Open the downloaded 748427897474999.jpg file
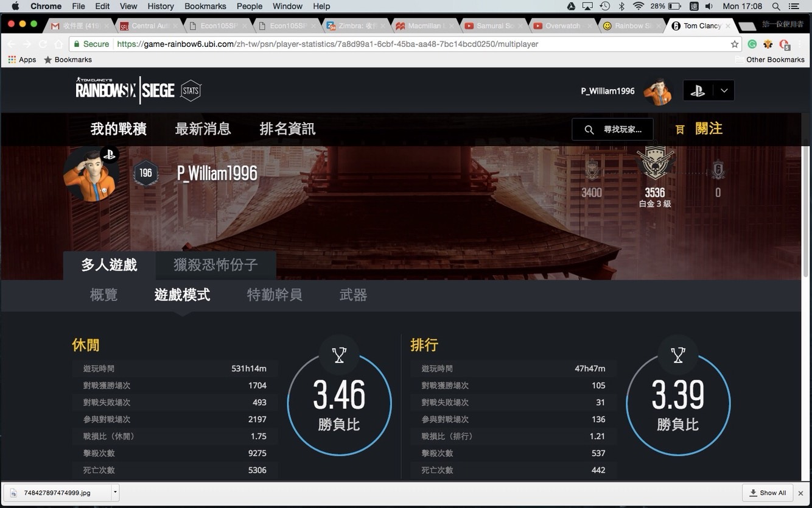The width and height of the screenshot is (812, 508). click(57, 493)
